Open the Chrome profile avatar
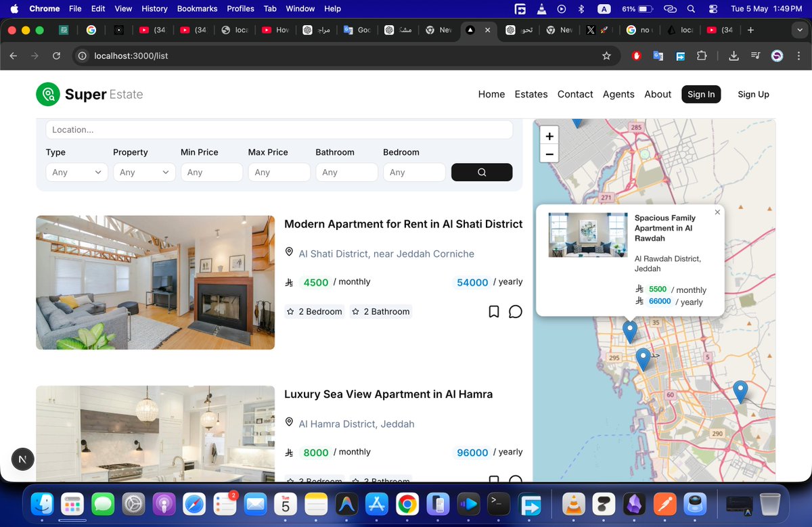This screenshot has height=527, width=812. tap(777, 55)
